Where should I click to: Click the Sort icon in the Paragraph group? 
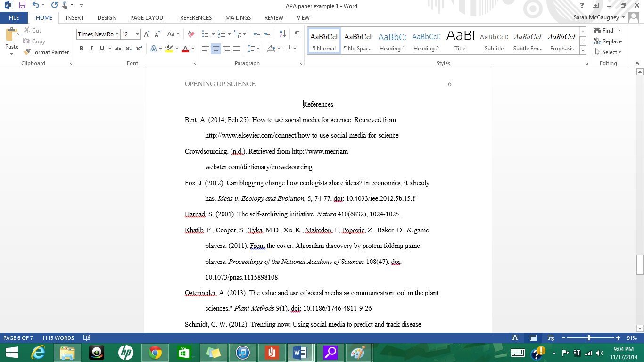click(x=282, y=33)
